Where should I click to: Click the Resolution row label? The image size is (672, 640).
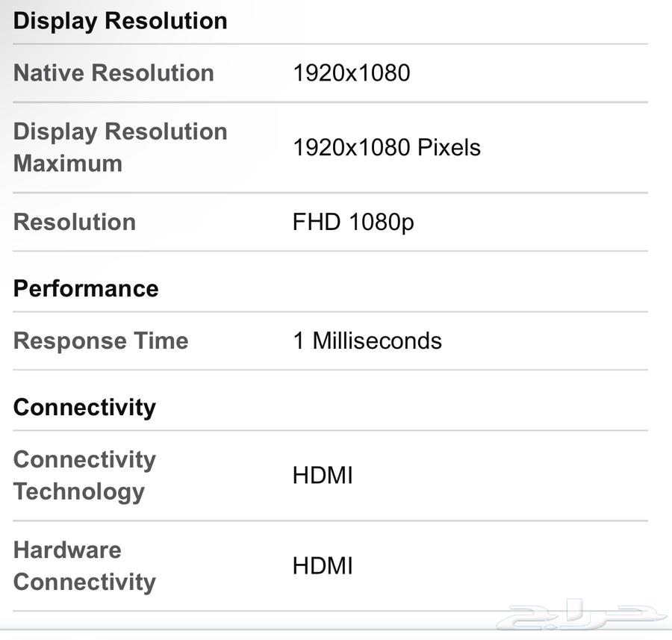tap(75, 222)
